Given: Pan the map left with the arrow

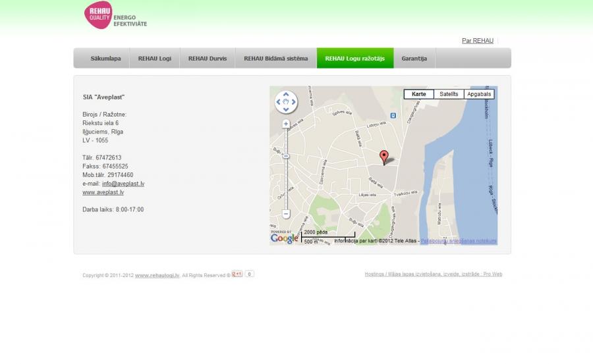Looking at the screenshot, I should tap(279, 101).
